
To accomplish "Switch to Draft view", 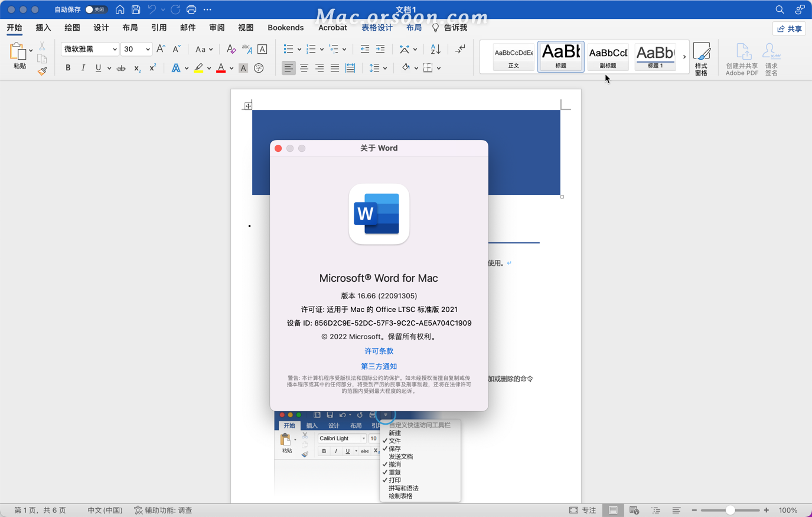I will coord(677,510).
